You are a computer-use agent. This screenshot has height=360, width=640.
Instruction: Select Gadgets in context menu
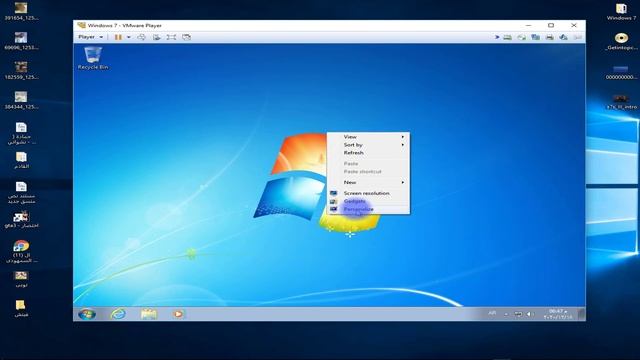click(x=368, y=201)
